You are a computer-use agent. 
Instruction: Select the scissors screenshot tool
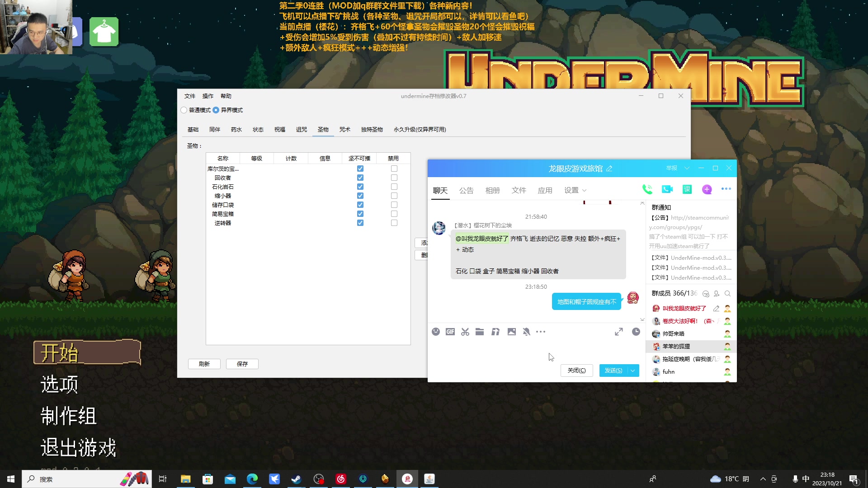(x=465, y=332)
